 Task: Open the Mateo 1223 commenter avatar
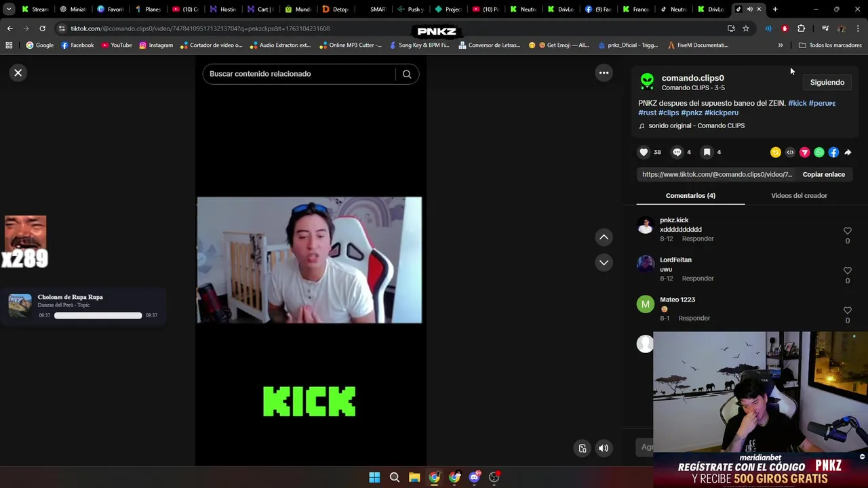point(645,304)
